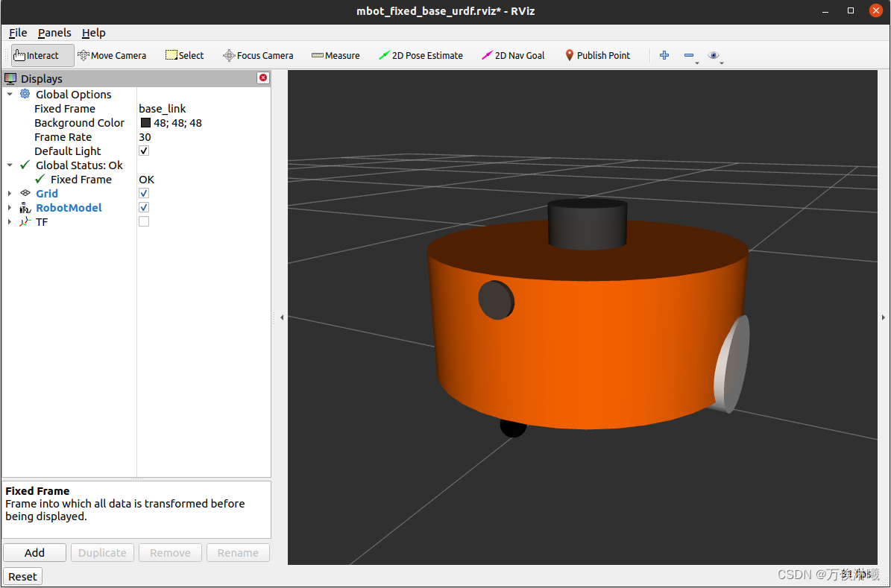Screen dimensions: 891x588
Task: Uncheck the RobotModel display checkbox
Action: pyautogui.click(x=144, y=207)
